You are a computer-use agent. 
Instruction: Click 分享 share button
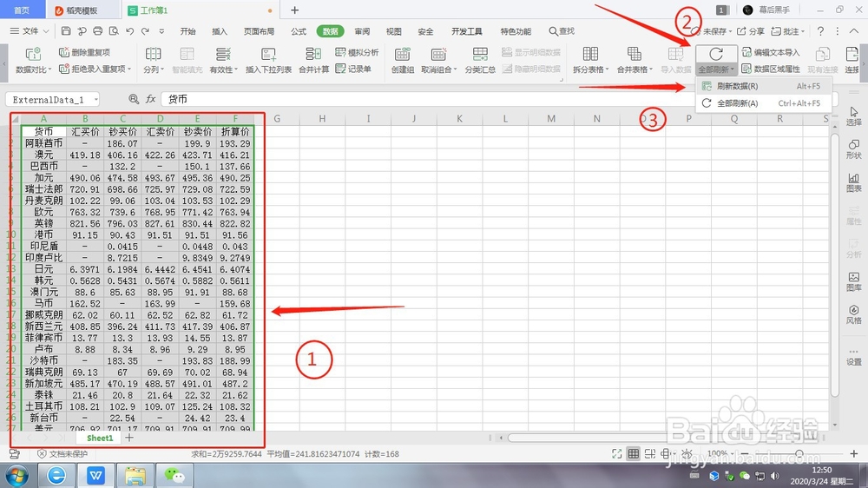coord(751,31)
